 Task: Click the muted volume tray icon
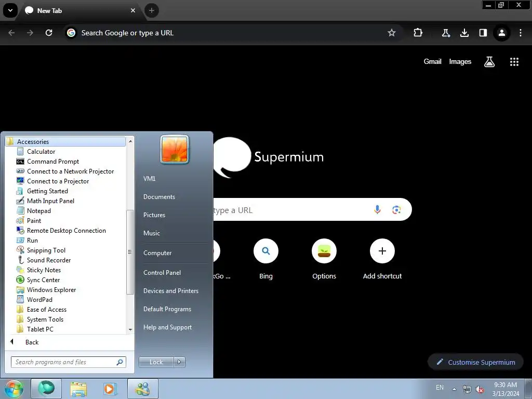coord(480,390)
